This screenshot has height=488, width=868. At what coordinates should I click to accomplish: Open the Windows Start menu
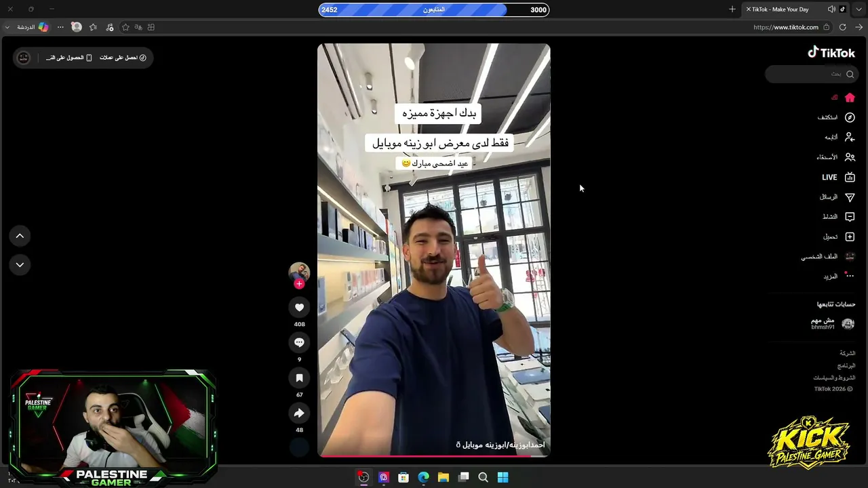tap(503, 477)
